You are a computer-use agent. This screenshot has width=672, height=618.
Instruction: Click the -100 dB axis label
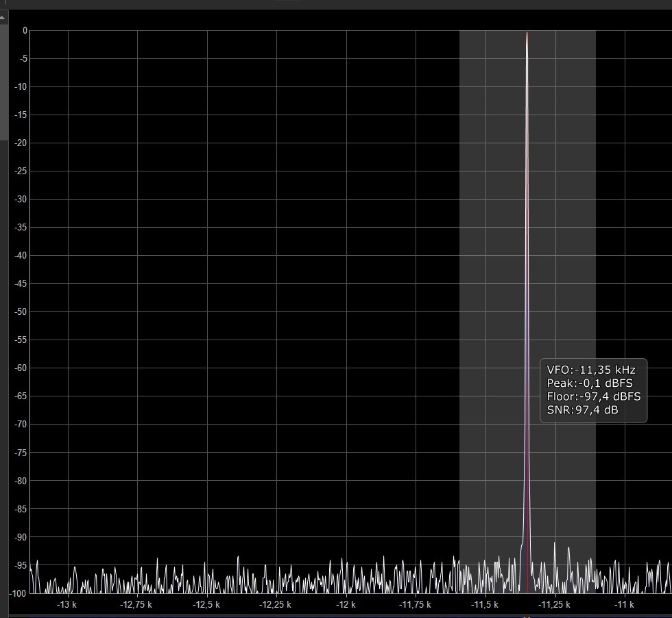coord(19,593)
